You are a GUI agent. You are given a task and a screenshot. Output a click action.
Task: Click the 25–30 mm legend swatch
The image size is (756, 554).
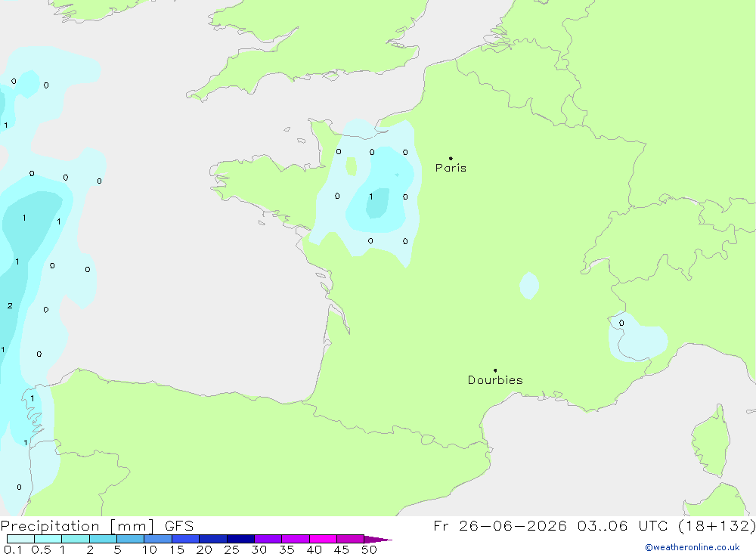coord(240,539)
